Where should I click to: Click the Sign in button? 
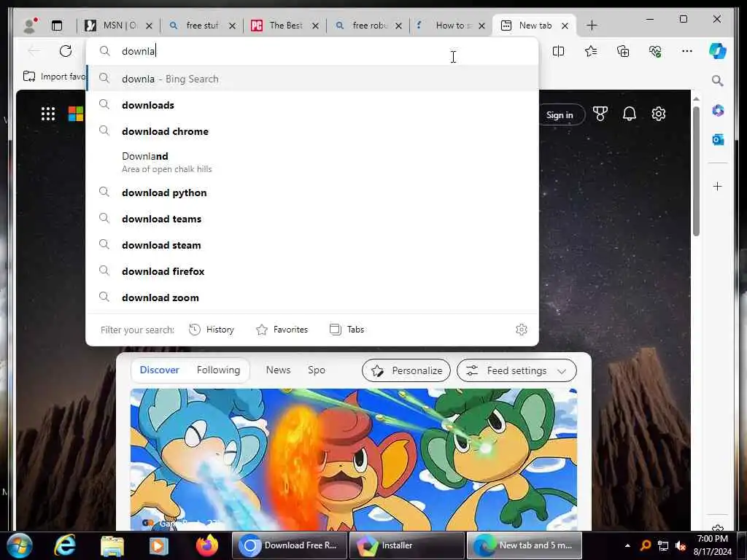(560, 114)
